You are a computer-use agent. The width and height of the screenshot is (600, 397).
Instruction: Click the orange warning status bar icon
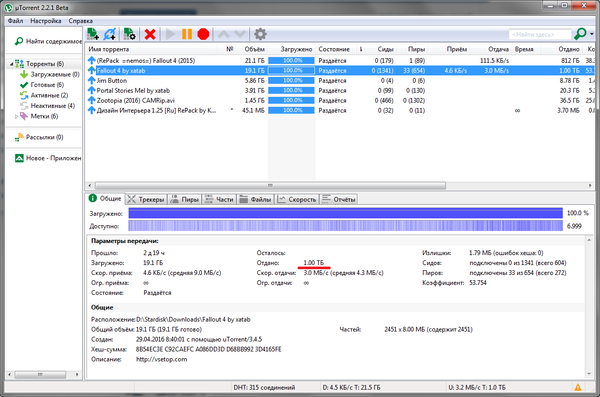[578, 387]
